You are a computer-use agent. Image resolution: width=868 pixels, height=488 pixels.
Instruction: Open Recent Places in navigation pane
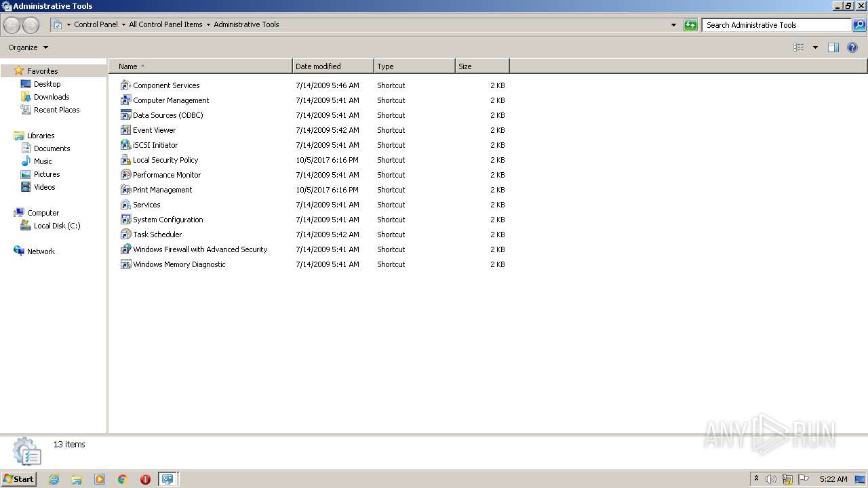56,110
